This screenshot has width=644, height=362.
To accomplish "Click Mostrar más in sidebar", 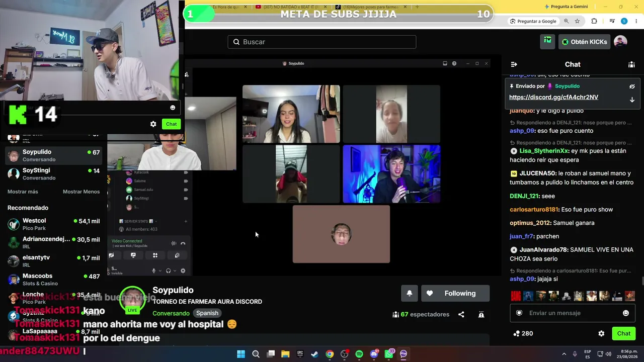I will pos(23,192).
